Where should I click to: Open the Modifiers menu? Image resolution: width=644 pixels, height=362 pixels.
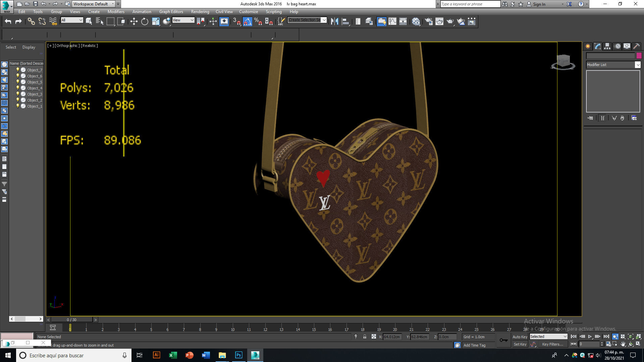116,11
